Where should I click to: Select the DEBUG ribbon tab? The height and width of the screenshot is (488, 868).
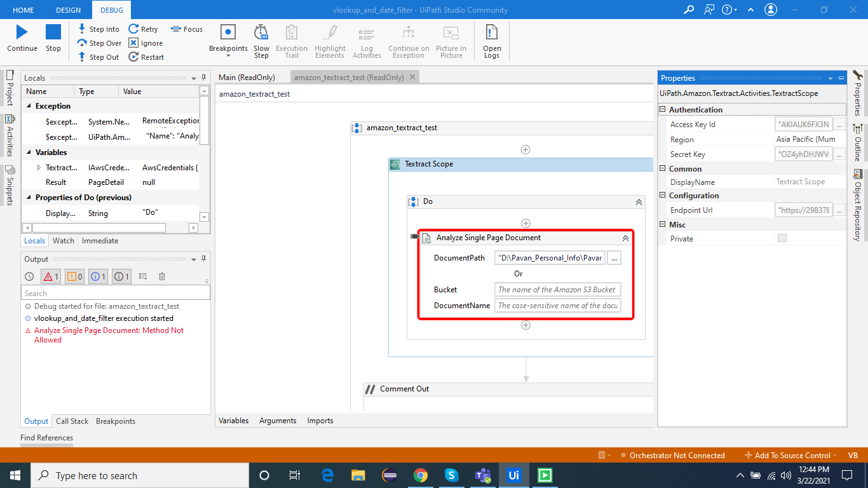click(112, 10)
